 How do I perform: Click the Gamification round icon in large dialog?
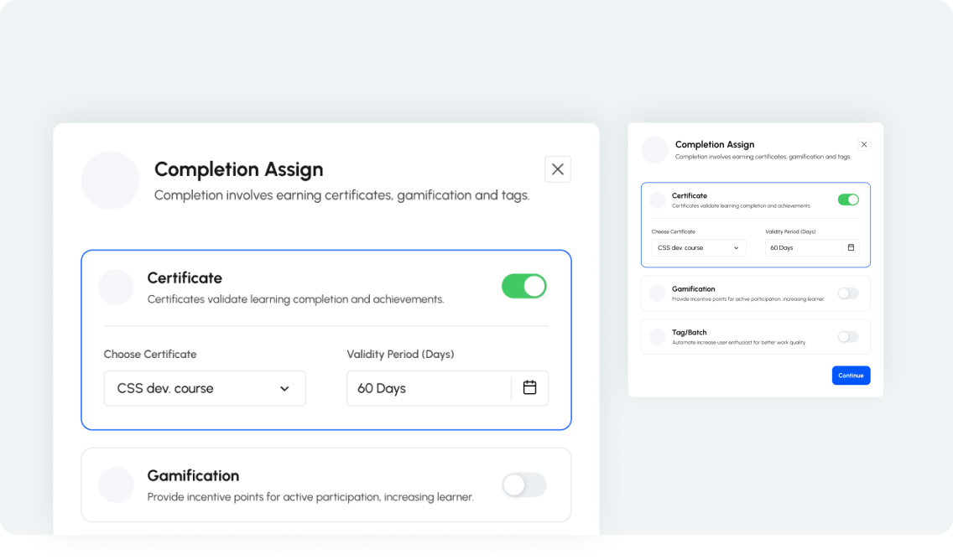click(116, 485)
